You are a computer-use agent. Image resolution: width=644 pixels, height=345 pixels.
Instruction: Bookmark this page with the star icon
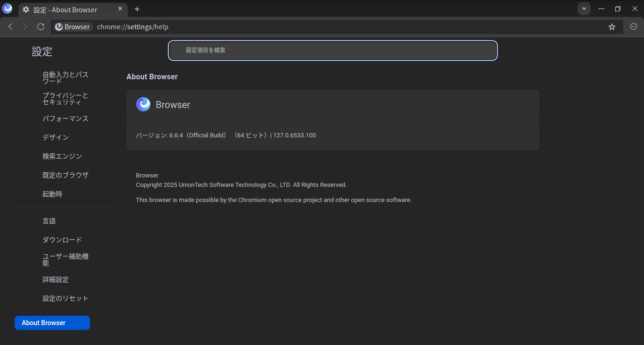click(x=612, y=27)
